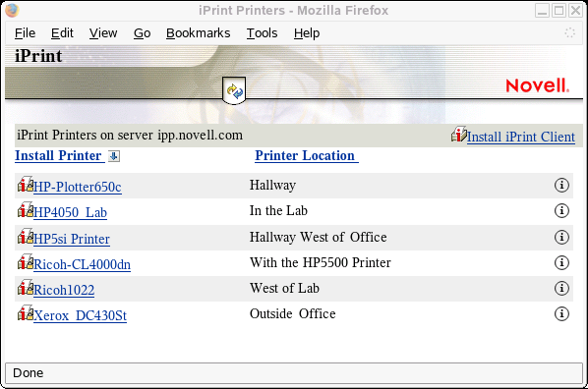Image resolution: width=588 pixels, height=389 pixels.
Task: Install the Ricoh-CL4000dn printer
Action: click(x=83, y=264)
